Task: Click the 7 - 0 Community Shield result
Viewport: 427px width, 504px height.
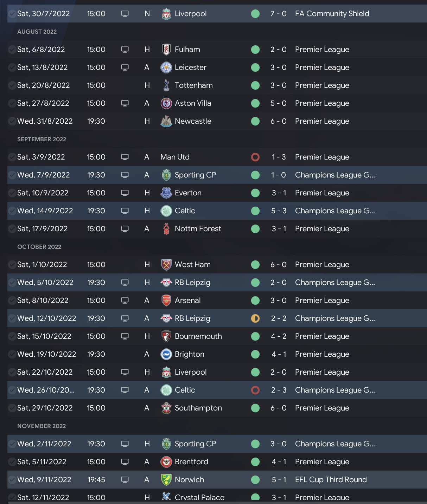Action: pos(278,14)
